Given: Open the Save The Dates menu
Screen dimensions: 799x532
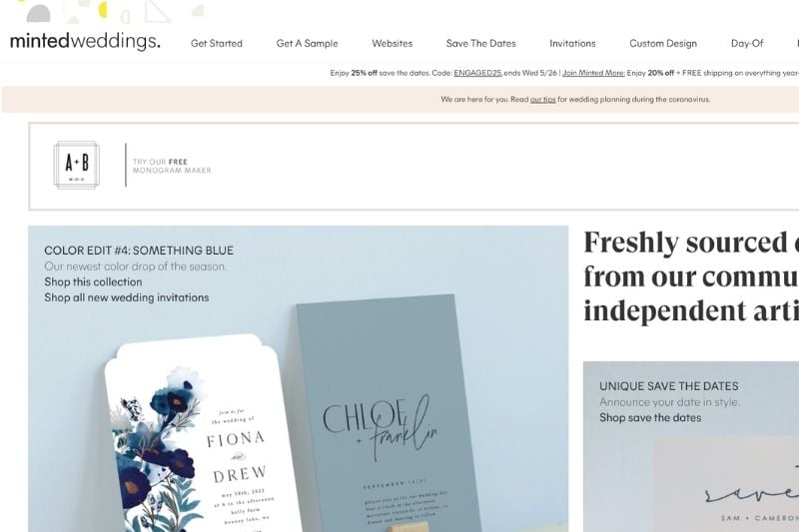Looking at the screenshot, I should 481,44.
